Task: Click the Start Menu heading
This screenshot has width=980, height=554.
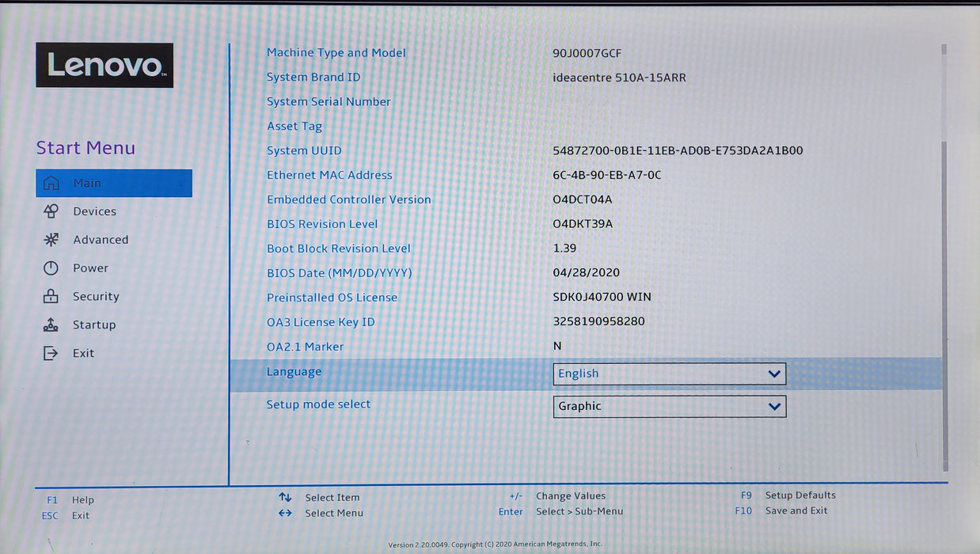Action: [85, 148]
